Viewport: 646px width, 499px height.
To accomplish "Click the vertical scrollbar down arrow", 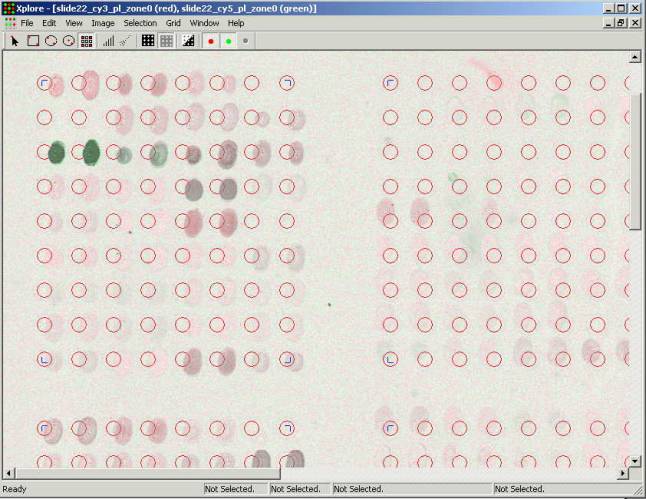I will pos(635,460).
